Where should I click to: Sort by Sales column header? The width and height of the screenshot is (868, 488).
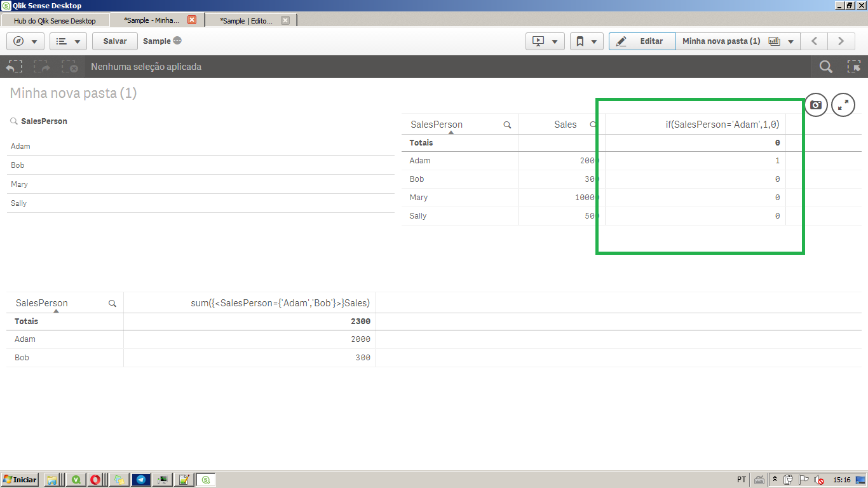click(x=565, y=125)
